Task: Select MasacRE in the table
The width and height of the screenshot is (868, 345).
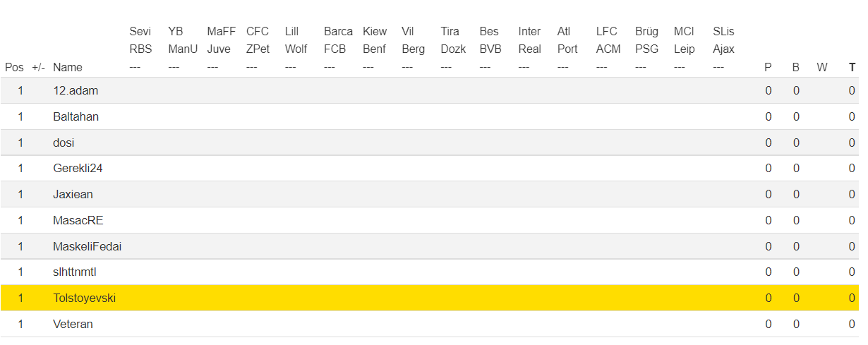Action: (78, 220)
